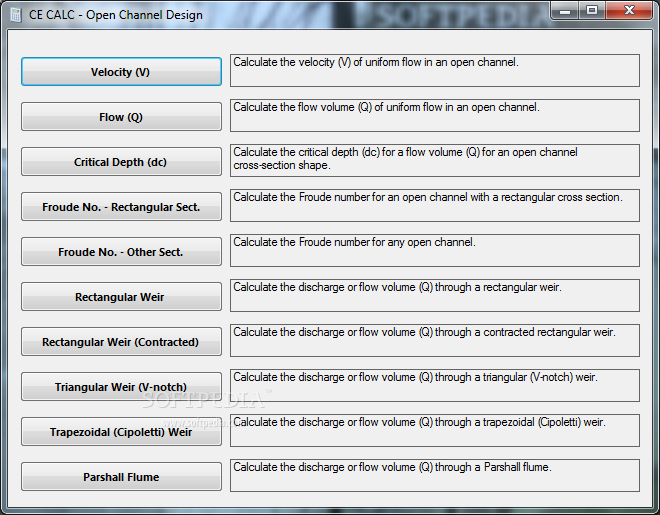The height and width of the screenshot is (515, 660).
Task: Click the 'through a rectangular weir' description
Action: click(435, 296)
